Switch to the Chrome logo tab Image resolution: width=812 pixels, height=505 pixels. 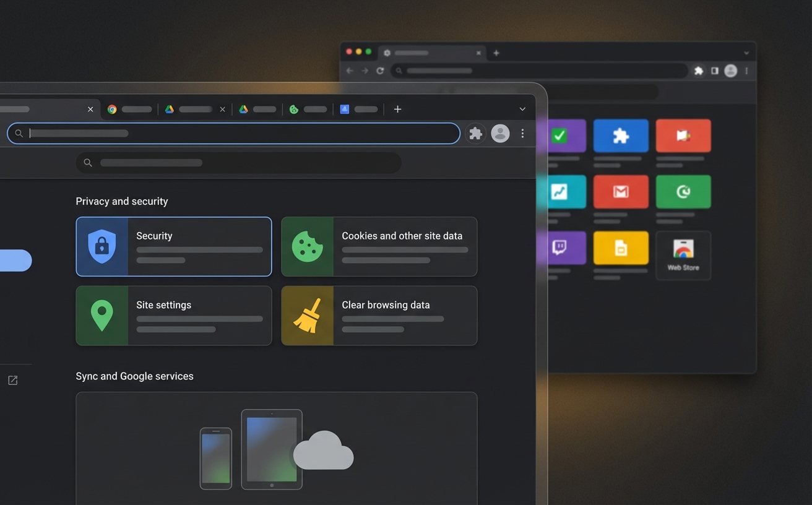[x=129, y=109]
